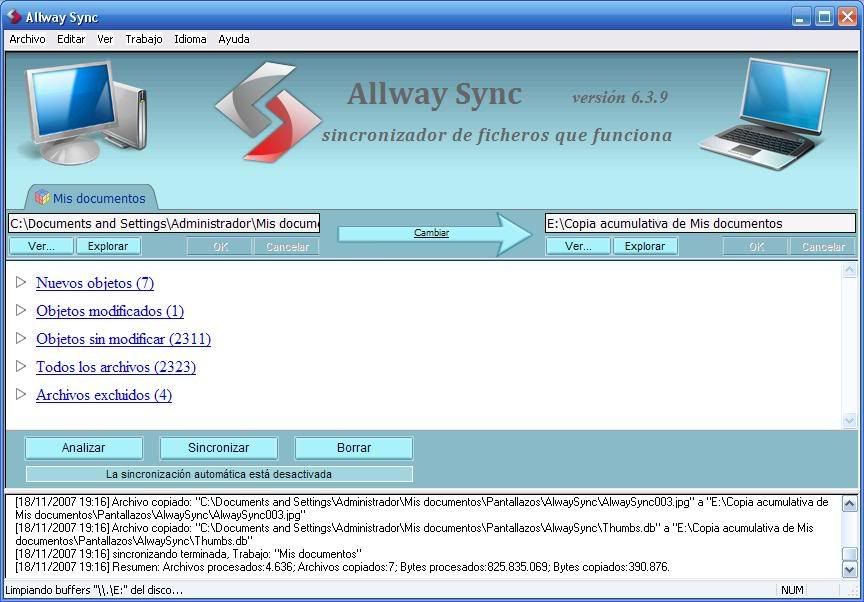Click the results list scroll down arrow
The image size is (864, 602).
pyautogui.click(x=849, y=421)
